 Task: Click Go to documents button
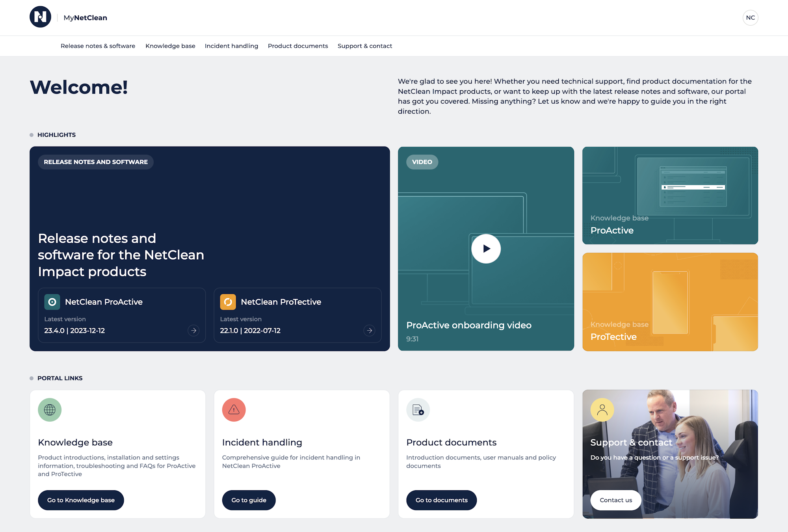tap(441, 500)
